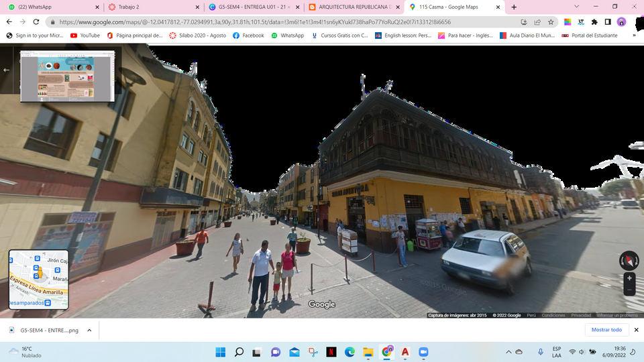Toggle the browser side panel
The width and height of the screenshot is (644, 362).
pos(608,22)
